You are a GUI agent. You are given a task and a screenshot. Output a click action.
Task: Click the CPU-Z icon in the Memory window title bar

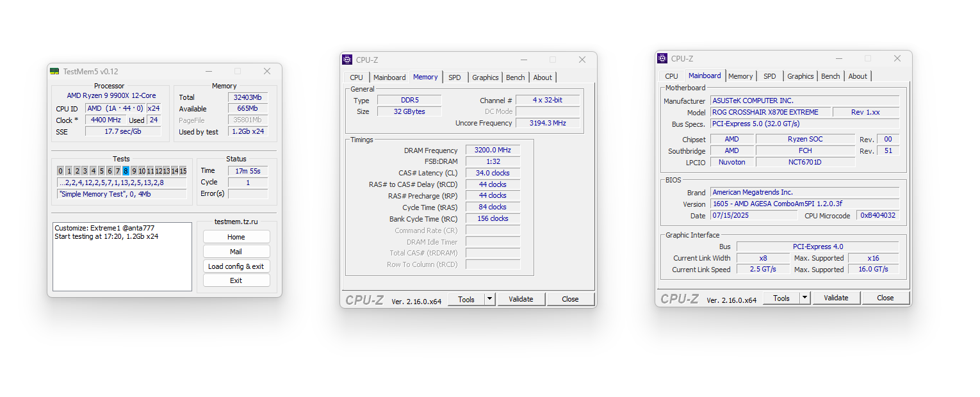coord(347,60)
